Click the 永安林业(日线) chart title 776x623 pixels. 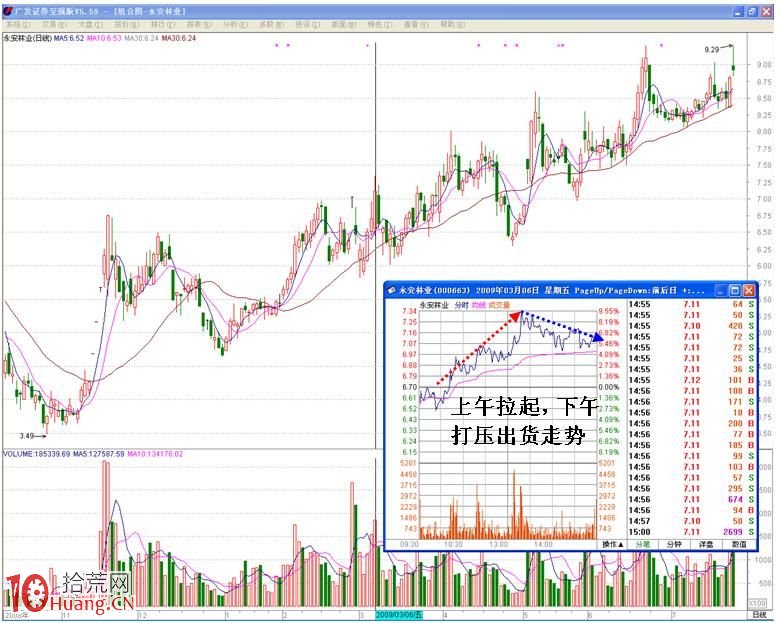click(27, 38)
